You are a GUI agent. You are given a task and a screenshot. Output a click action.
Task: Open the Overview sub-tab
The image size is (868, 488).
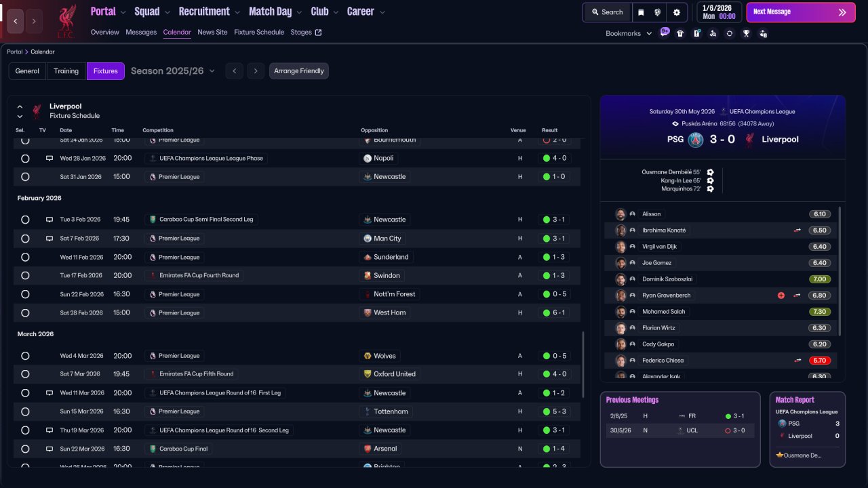coord(104,33)
